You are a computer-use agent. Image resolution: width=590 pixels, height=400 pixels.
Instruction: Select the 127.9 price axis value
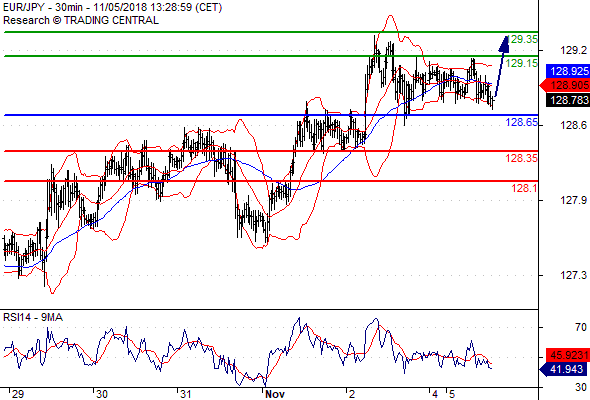point(573,200)
